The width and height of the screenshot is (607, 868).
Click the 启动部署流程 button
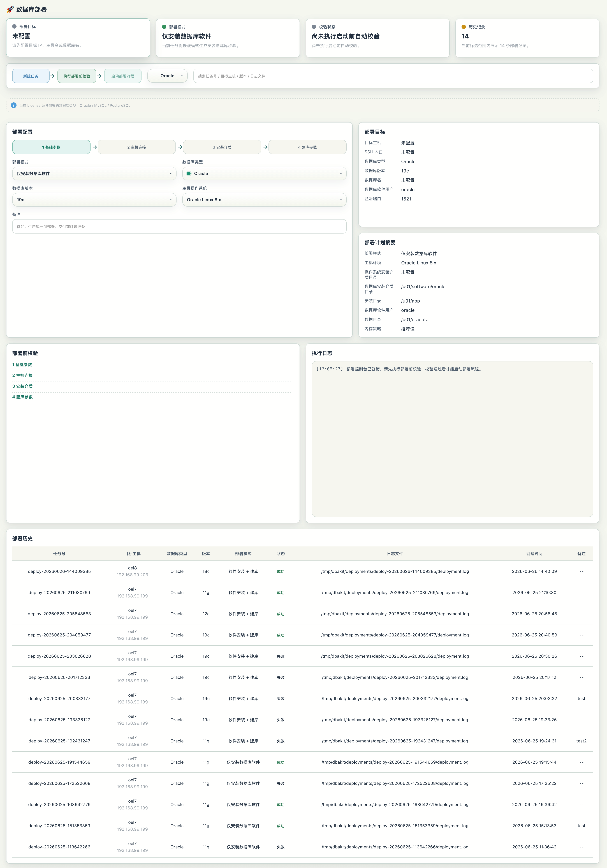pyautogui.click(x=122, y=76)
